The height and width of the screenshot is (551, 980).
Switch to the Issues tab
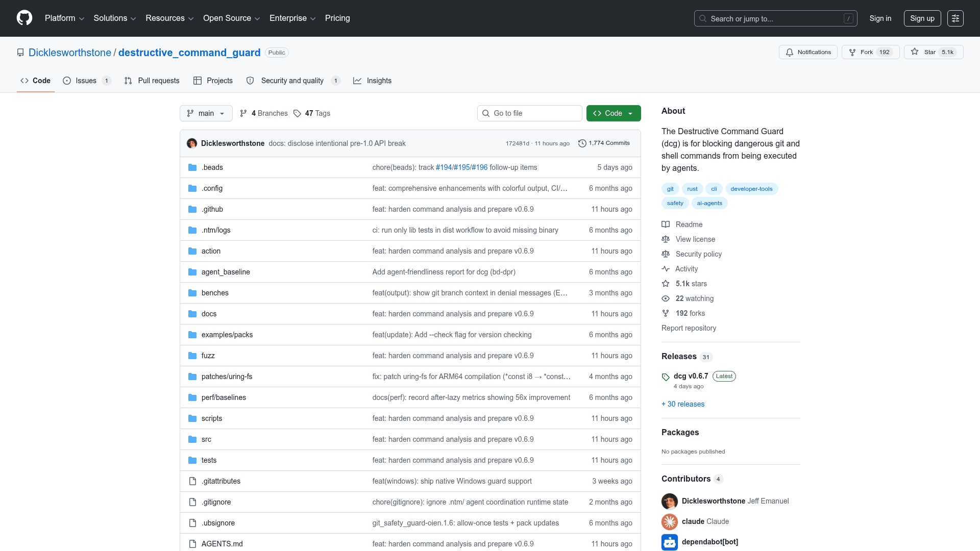87,81
